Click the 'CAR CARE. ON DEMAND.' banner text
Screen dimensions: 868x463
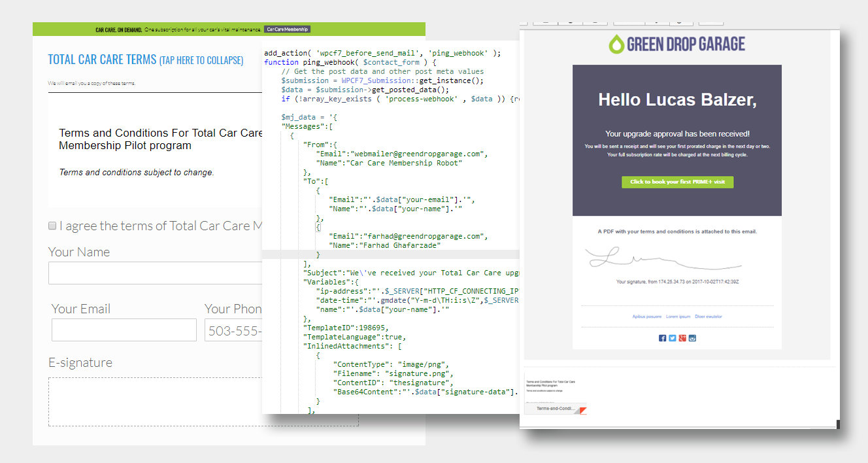(119, 29)
